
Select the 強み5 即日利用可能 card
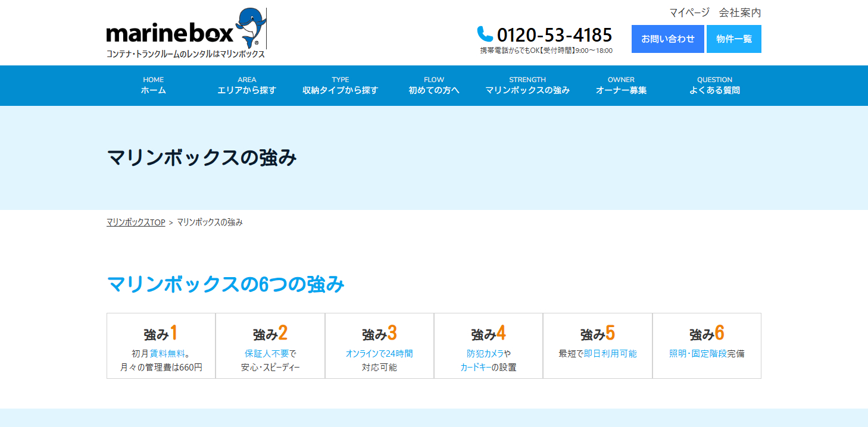click(x=598, y=346)
